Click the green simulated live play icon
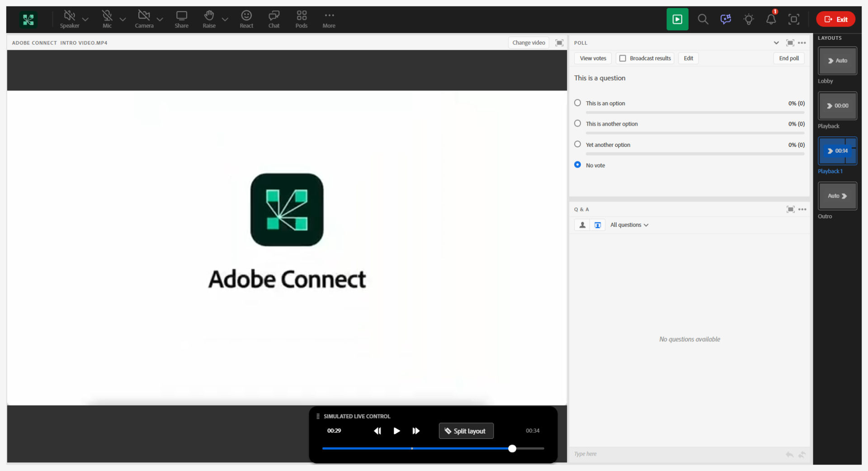Viewport: 868px width, 471px height. (677, 19)
